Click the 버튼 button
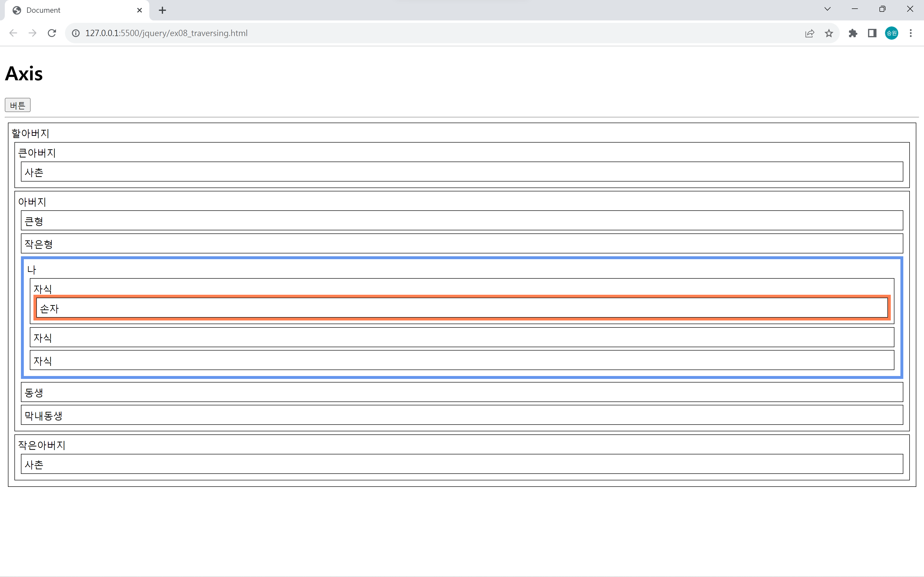The image size is (924, 577). tap(18, 105)
